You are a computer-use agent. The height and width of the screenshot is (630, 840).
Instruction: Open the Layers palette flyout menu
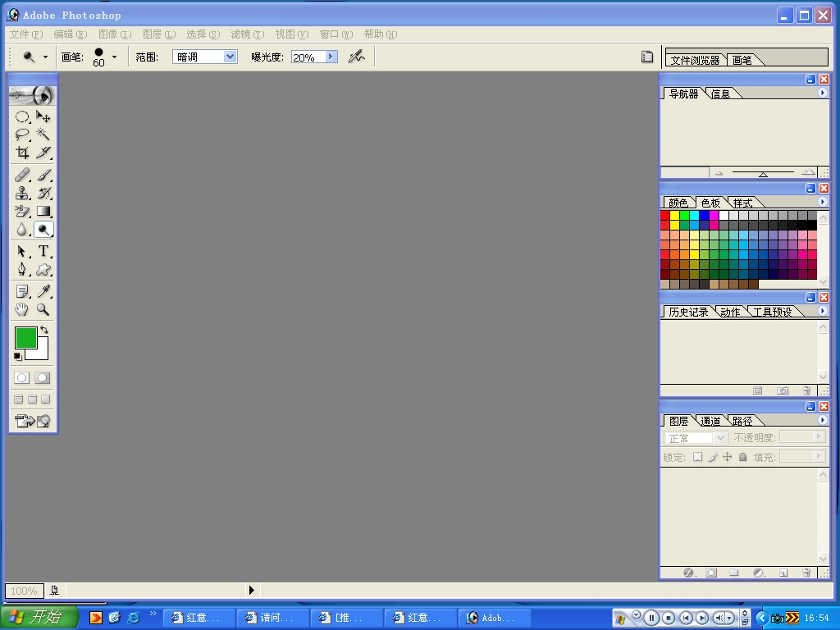click(822, 420)
